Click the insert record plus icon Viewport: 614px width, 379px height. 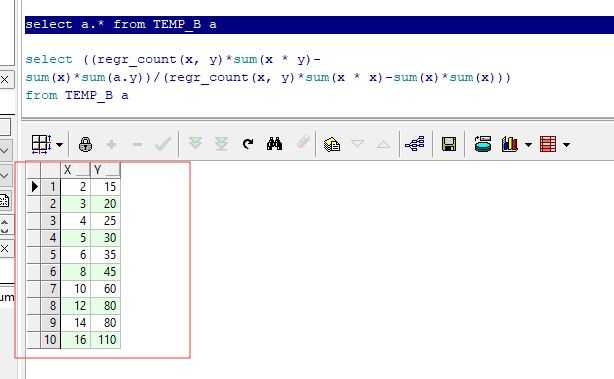112,144
